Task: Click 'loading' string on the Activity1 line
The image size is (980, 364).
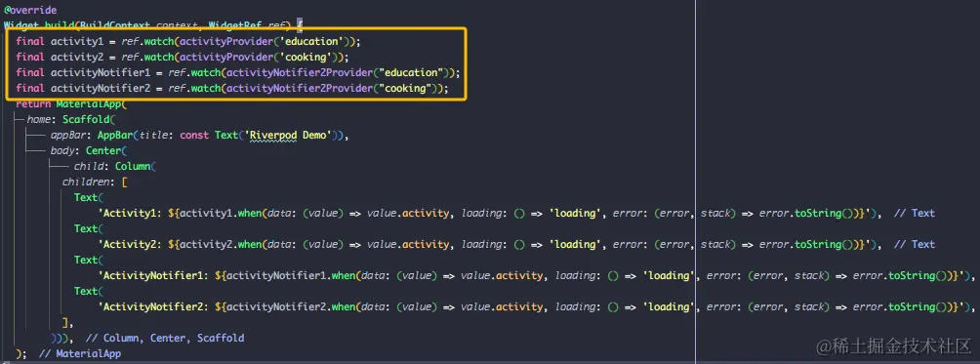Action: tap(575, 213)
